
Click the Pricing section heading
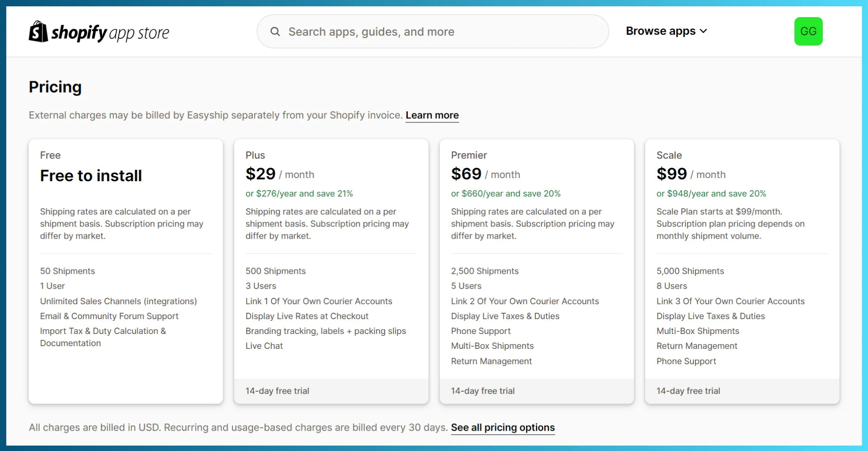coord(55,87)
